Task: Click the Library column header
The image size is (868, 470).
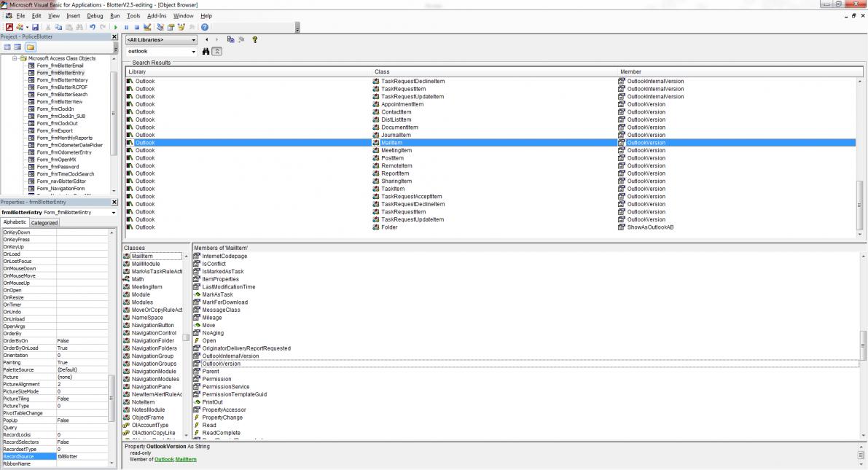Action: coord(249,72)
